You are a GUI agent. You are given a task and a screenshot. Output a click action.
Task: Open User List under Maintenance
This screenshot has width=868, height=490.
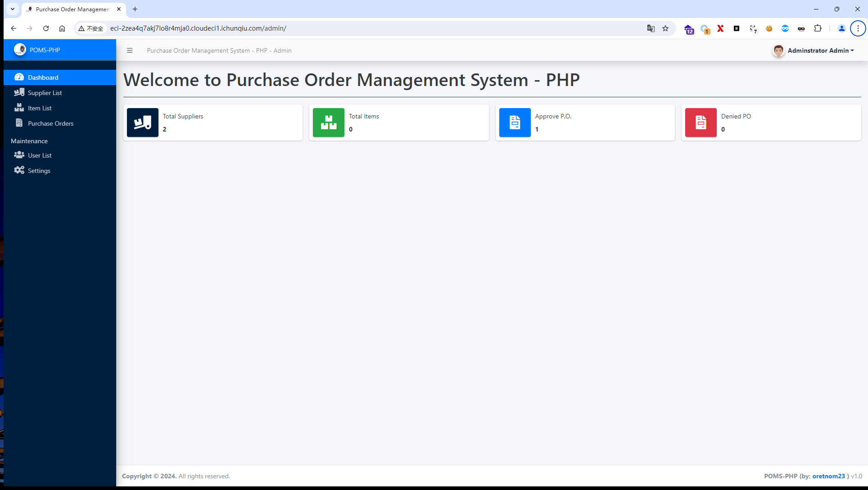(x=40, y=155)
